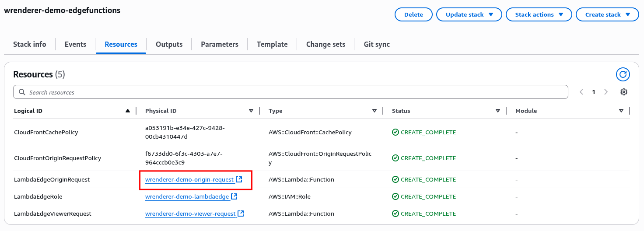644x231 pixels.
Task: Click physical ID f6733dd0-6f3c-4303-a7e7-964cccb0e3c9
Action: coord(184,158)
